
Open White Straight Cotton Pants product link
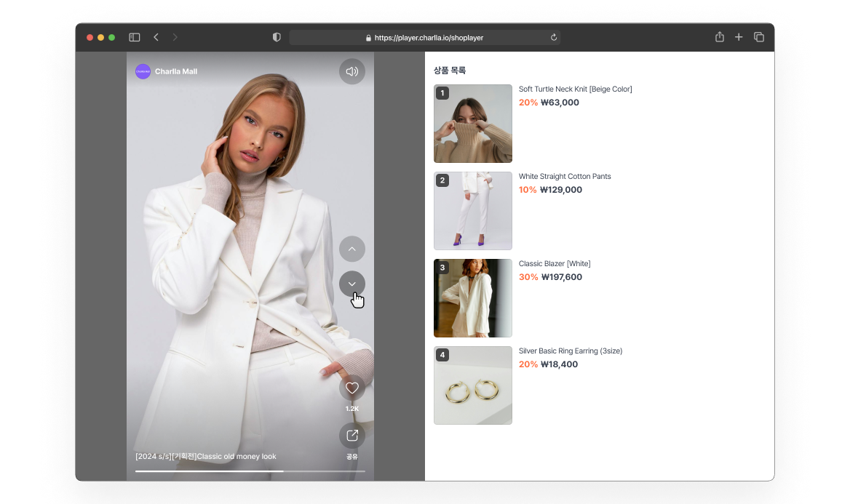565,177
